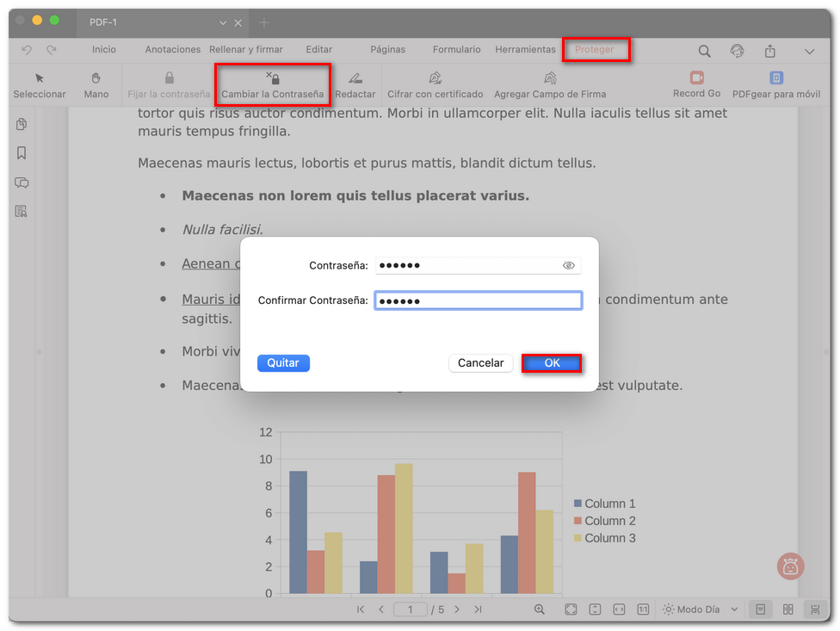840x631 pixels.
Task: Fit page to window at bottom bar
Action: [571, 609]
